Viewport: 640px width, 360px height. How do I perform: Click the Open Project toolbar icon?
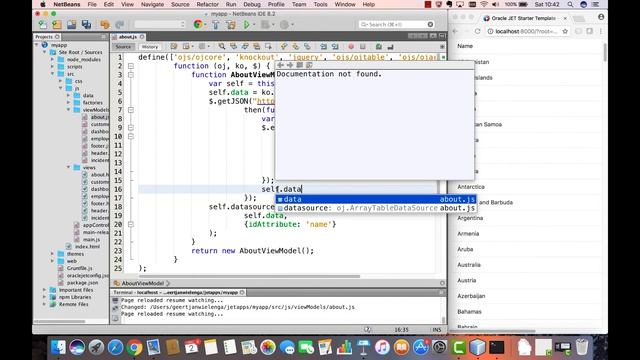tap(72, 24)
